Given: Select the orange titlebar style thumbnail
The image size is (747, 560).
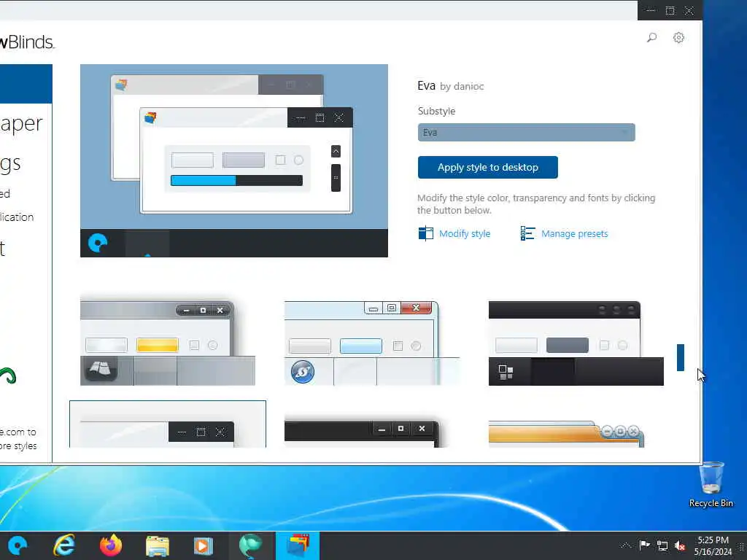Looking at the screenshot, I should point(566,434).
